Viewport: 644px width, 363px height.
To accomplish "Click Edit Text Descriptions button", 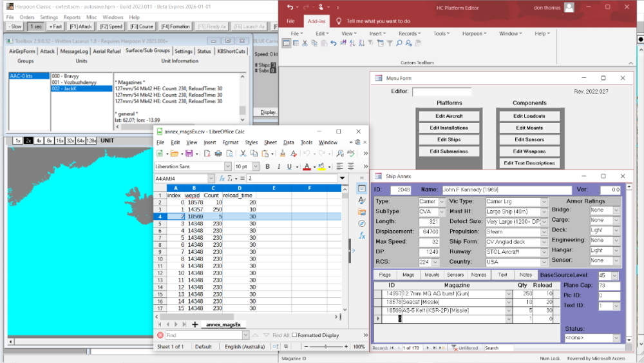I will pos(529,163).
